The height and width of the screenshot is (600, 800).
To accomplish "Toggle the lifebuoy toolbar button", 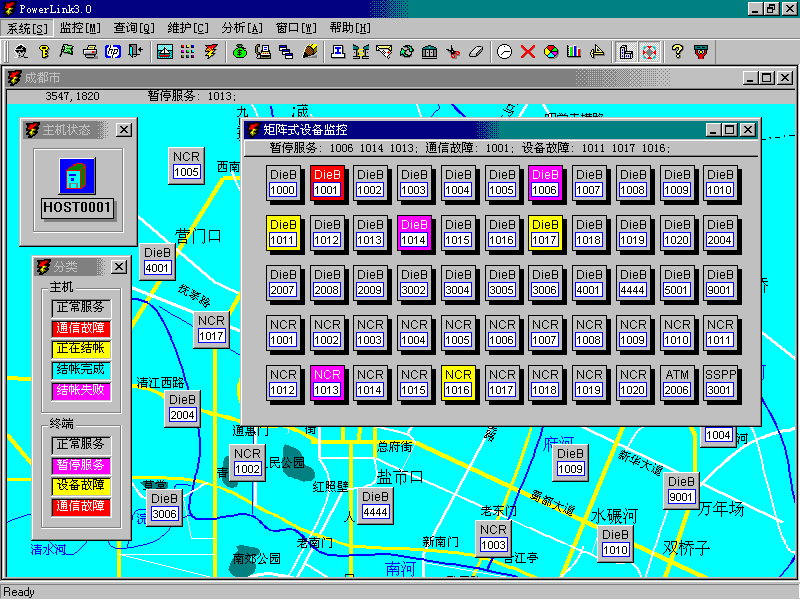I will 649,51.
